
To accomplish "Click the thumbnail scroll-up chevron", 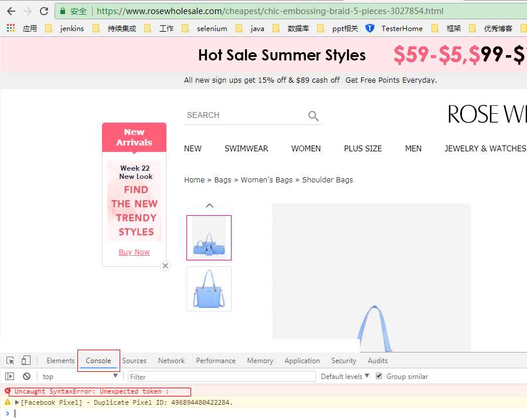I will point(209,205).
